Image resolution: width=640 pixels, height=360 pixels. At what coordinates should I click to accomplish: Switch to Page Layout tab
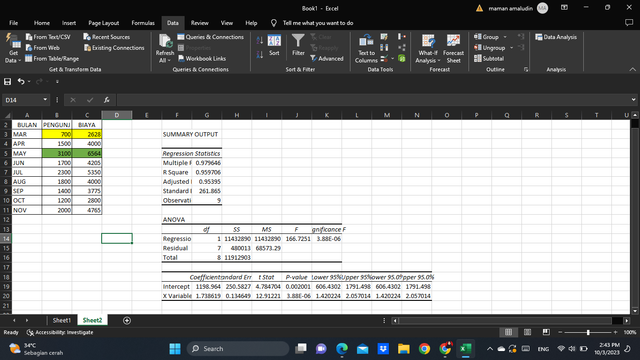(104, 23)
